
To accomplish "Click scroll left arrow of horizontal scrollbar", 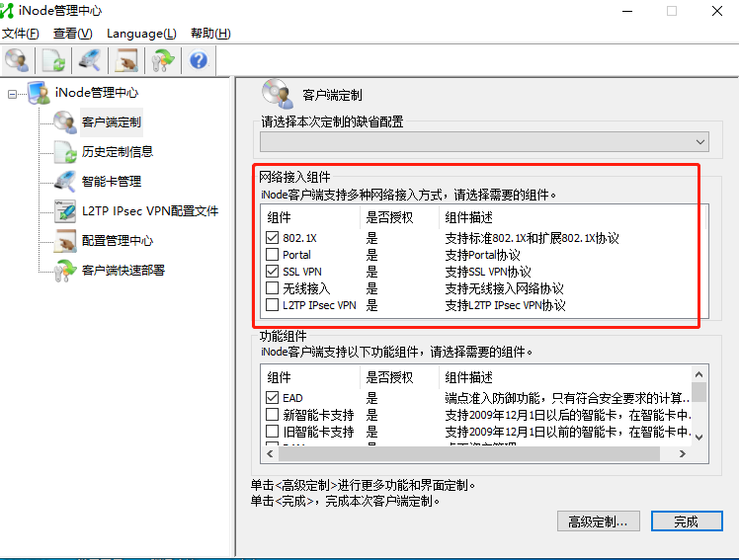I will [270, 453].
